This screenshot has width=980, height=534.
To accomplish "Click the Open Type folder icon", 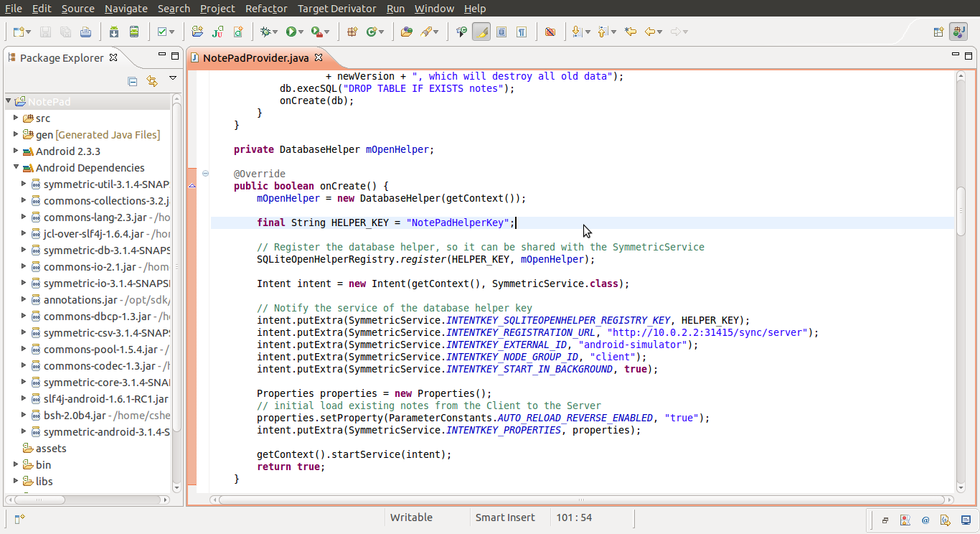I will point(406,32).
